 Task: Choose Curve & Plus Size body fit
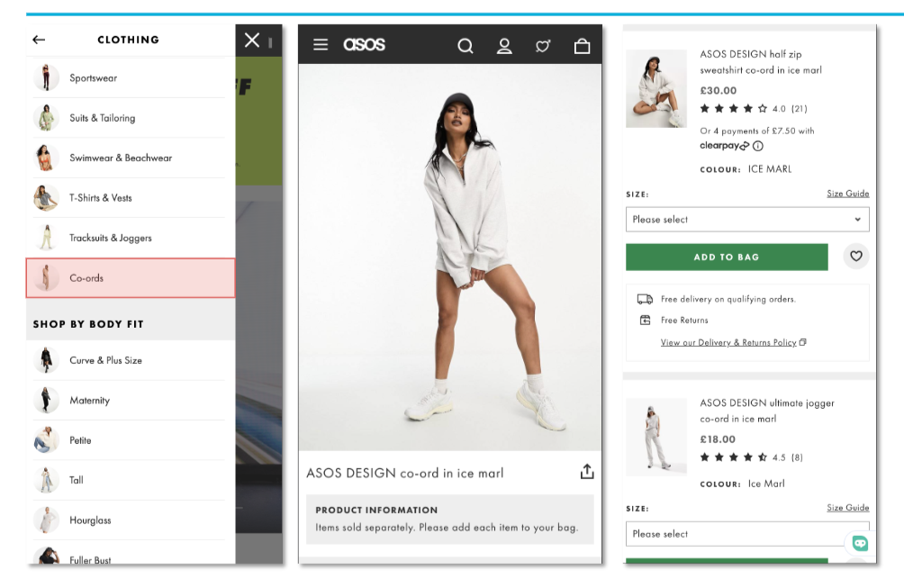(129, 360)
